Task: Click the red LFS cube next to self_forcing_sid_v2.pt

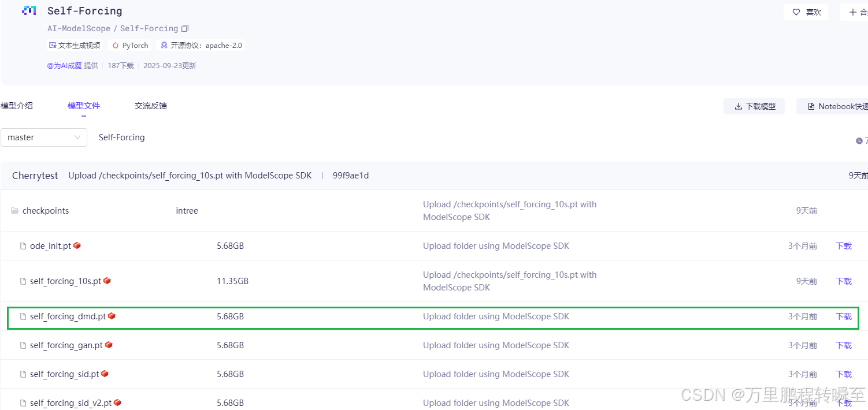Action: coord(117,402)
